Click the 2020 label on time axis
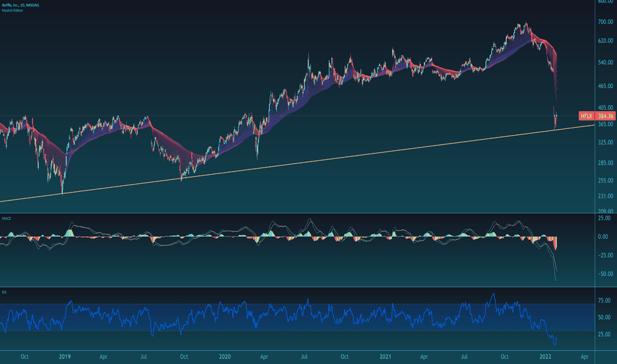This screenshot has height=364, width=617. point(224,357)
